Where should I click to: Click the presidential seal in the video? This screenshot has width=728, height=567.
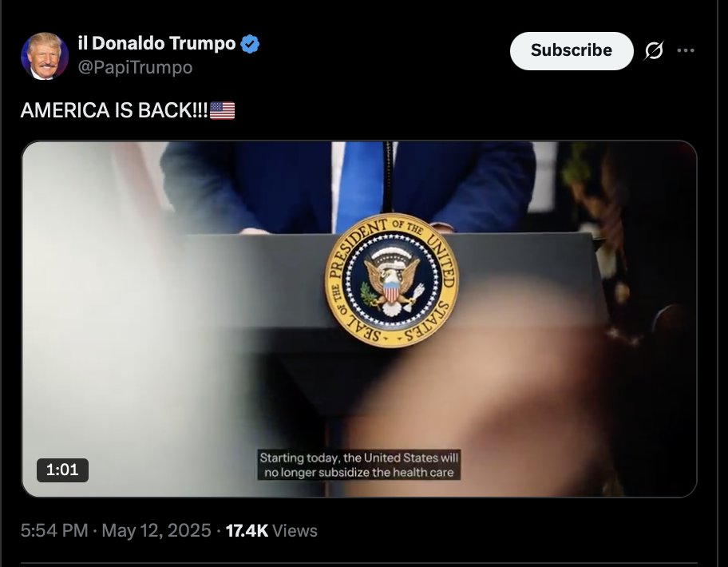point(391,280)
